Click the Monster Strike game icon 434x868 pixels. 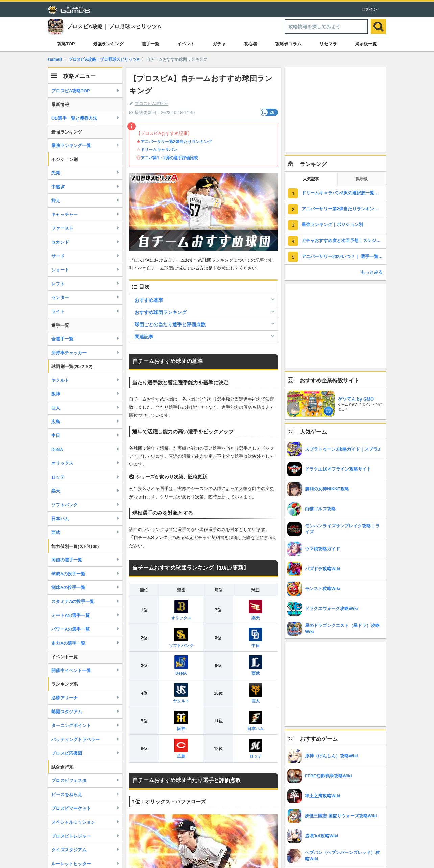pyautogui.click(x=294, y=589)
